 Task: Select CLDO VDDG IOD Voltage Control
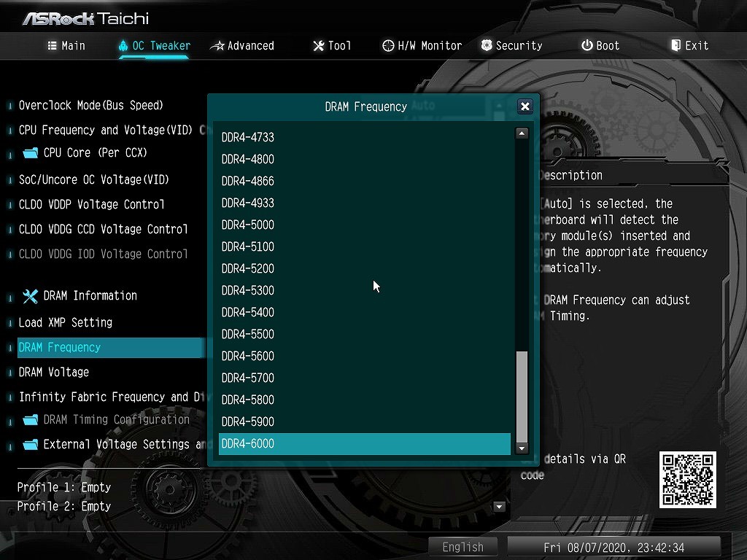tap(103, 254)
